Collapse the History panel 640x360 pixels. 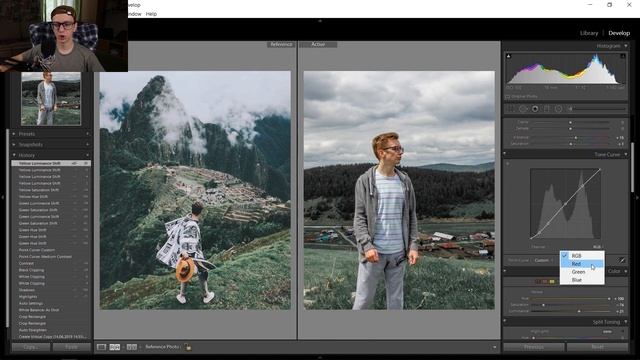(x=14, y=156)
